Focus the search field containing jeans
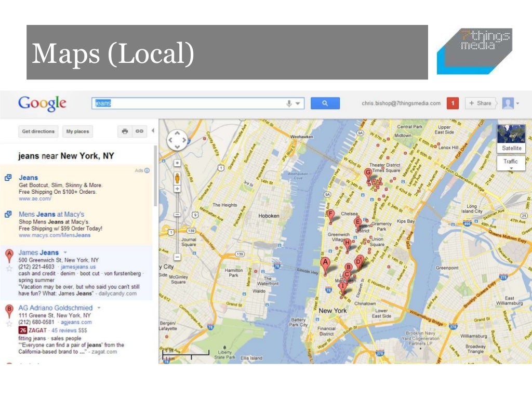 tap(197, 103)
